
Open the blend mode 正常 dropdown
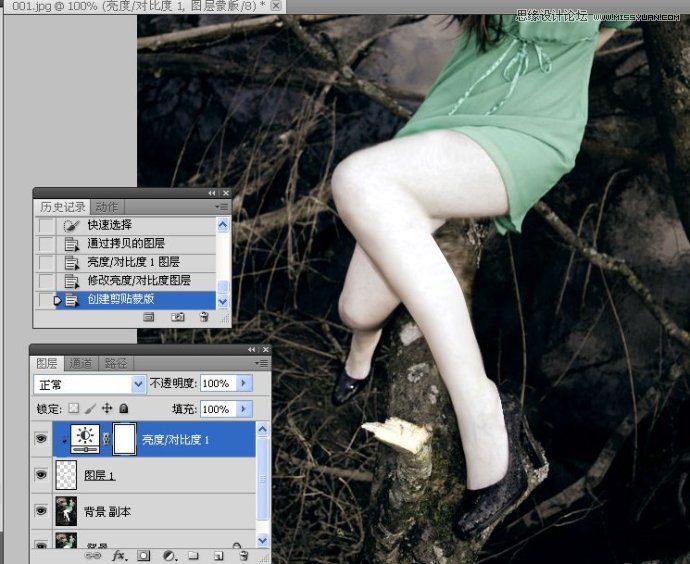pyautogui.click(x=89, y=385)
